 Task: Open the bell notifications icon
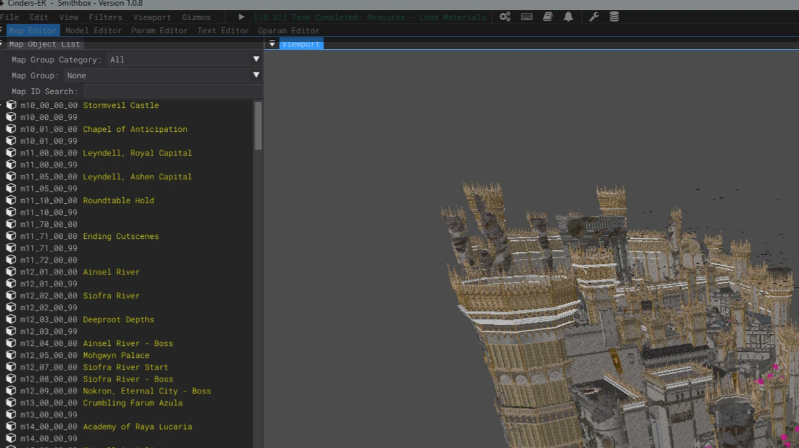point(568,17)
